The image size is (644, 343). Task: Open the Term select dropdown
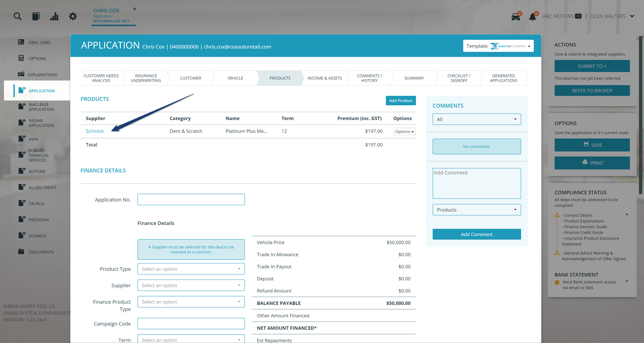(x=191, y=339)
